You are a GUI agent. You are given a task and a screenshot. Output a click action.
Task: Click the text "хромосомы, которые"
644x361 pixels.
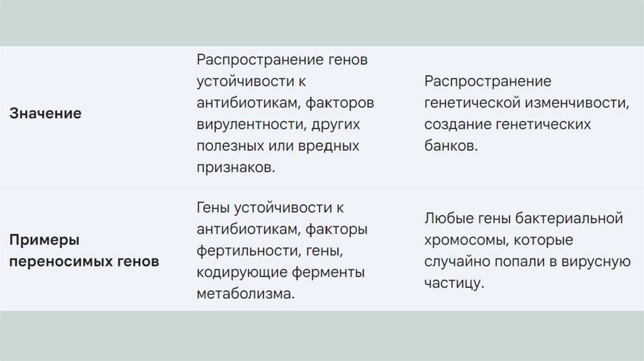[498, 240]
